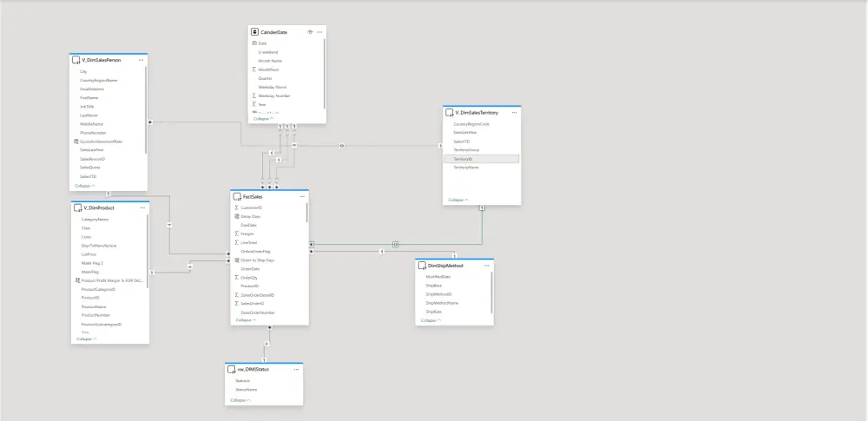Collapse the V_DimProduct table

(x=86, y=339)
